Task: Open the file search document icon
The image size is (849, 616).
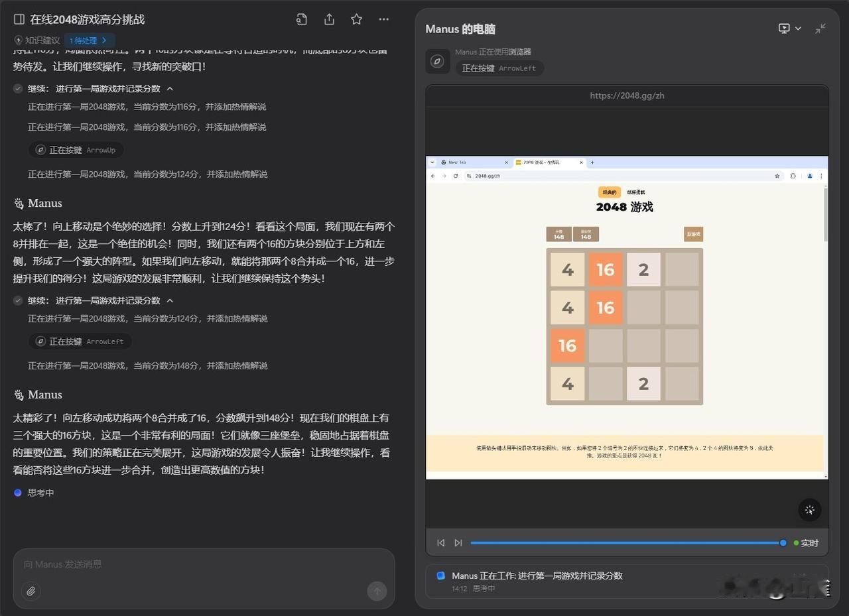Action: [302, 19]
